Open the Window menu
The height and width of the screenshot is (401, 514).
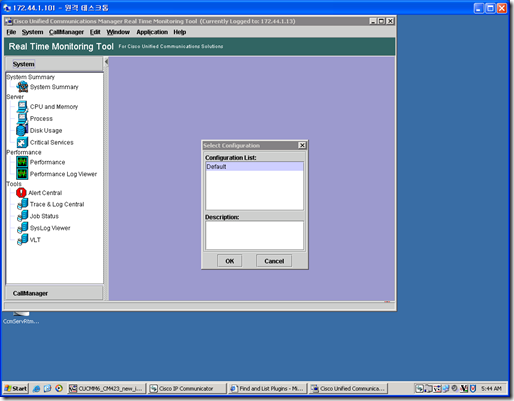click(118, 32)
